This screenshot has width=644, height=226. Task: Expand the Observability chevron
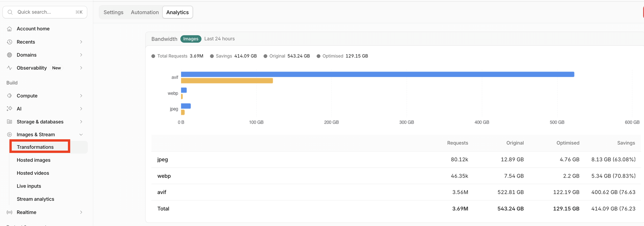coord(81,68)
